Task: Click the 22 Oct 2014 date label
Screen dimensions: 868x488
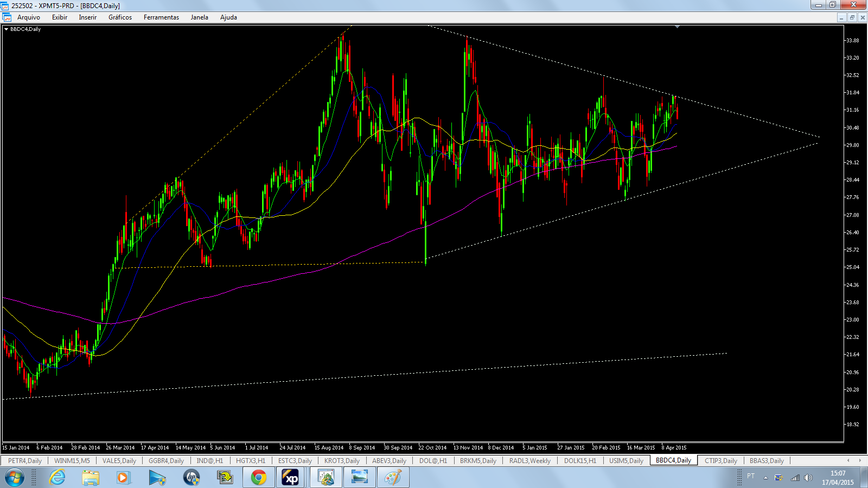Action: click(x=432, y=448)
